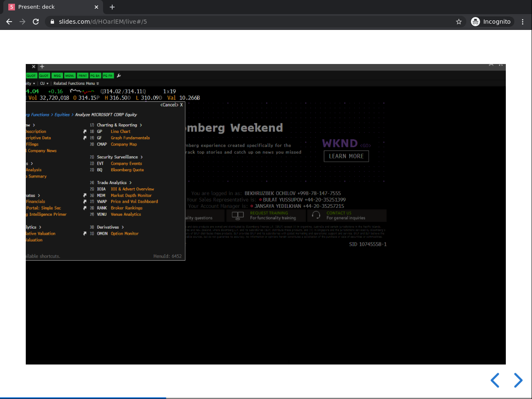Image resolution: width=532 pixels, height=399 pixels.
Task: Click the launch arrow icon beside GP Line Chart
Action: coord(85,131)
